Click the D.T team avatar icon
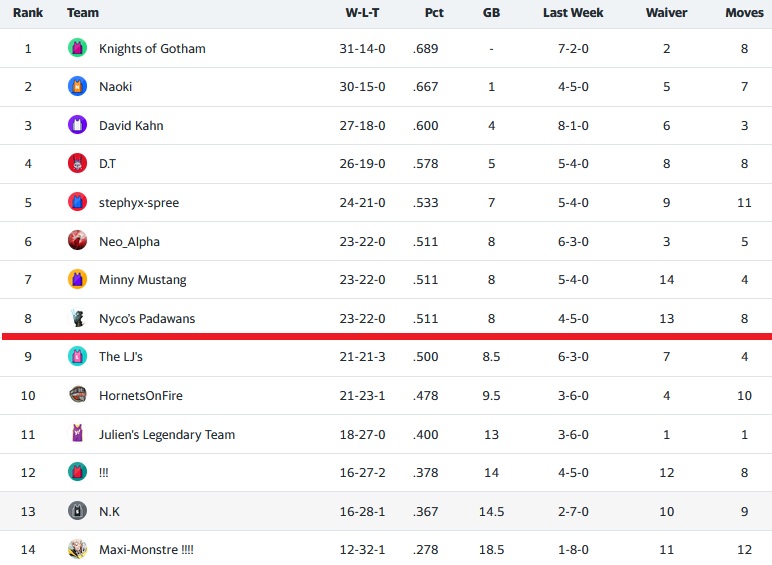Screen dimensions: 772x565 point(77,163)
